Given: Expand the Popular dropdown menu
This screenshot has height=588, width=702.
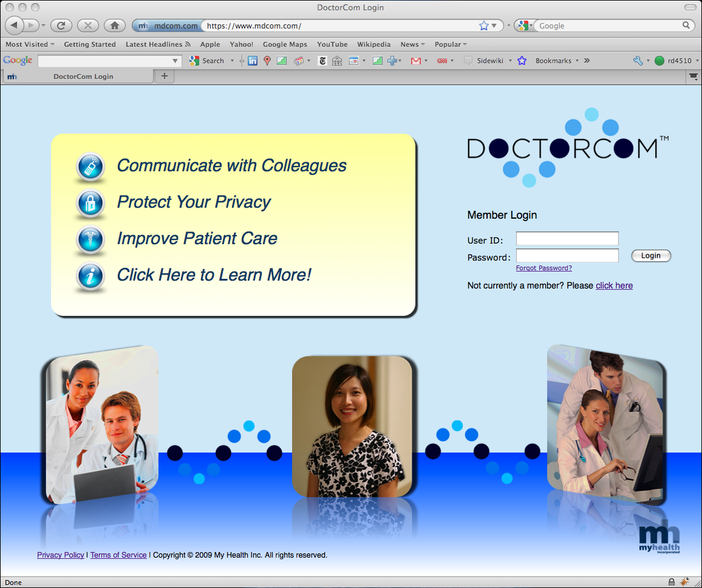Looking at the screenshot, I should pos(450,44).
